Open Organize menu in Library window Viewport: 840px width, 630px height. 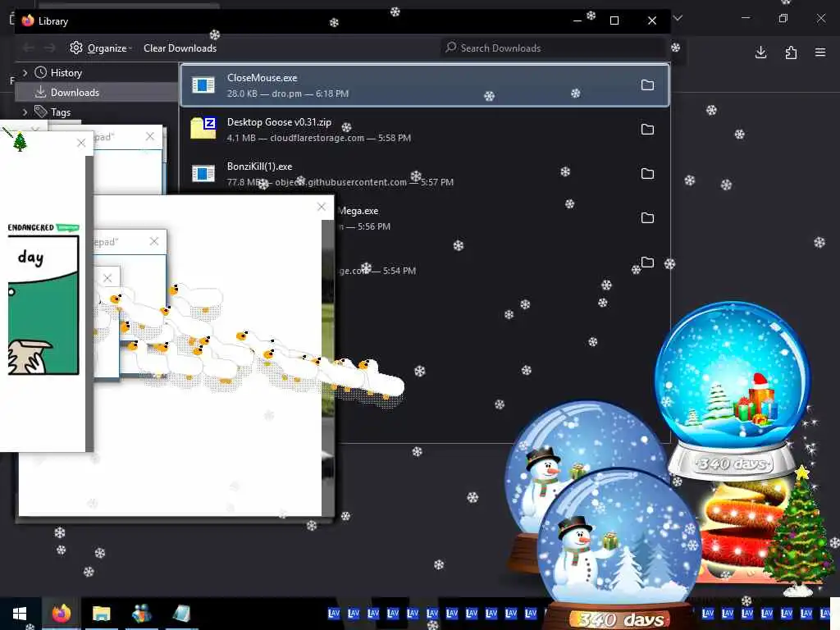(101, 48)
